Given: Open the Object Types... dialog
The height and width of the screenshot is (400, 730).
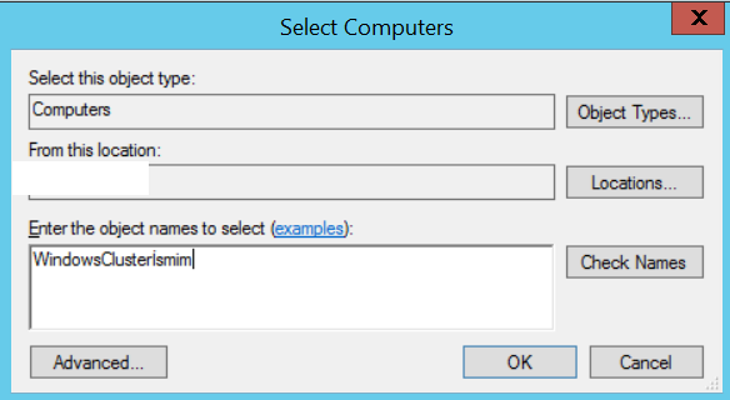Looking at the screenshot, I should coord(635,112).
